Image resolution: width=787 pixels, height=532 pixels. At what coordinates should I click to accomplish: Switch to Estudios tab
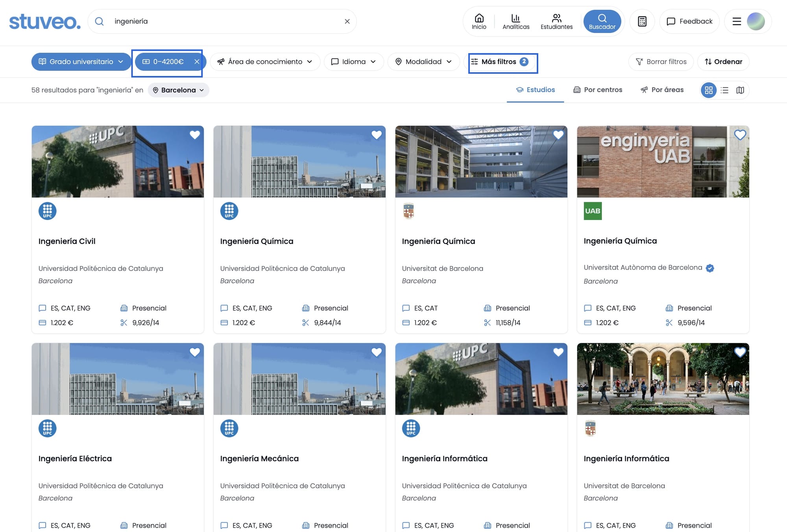pyautogui.click(x=535, y=90)
